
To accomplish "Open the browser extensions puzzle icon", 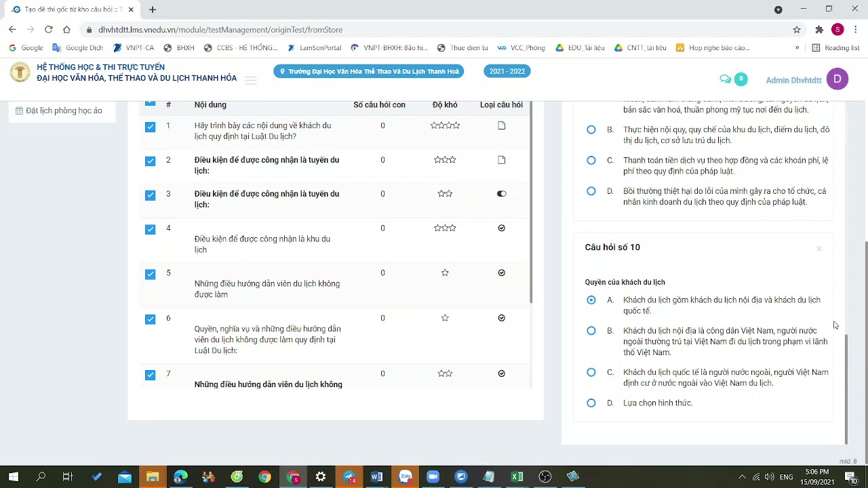I will coord(819,29).
